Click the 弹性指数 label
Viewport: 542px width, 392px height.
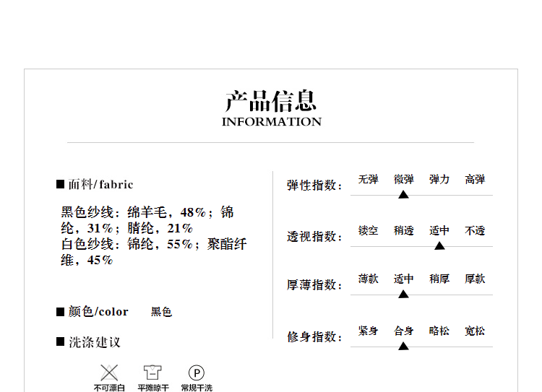click(x=314, y=186)
